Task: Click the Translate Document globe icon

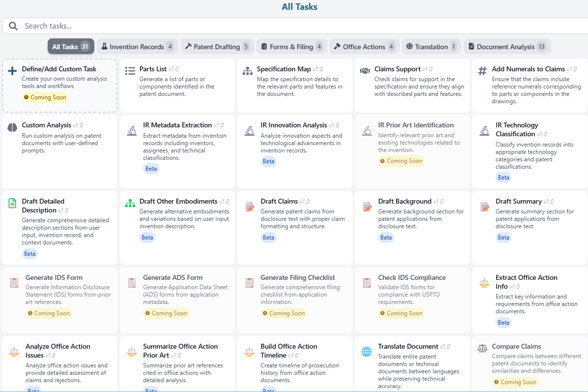Action: 366,352
